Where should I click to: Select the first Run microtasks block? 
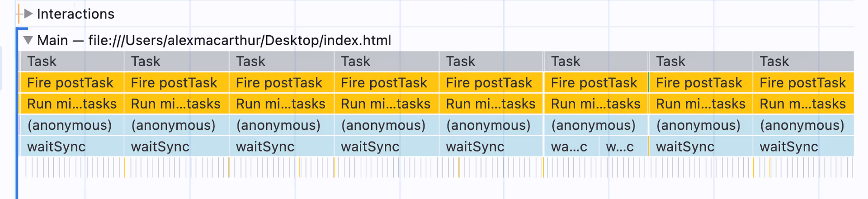72,104
